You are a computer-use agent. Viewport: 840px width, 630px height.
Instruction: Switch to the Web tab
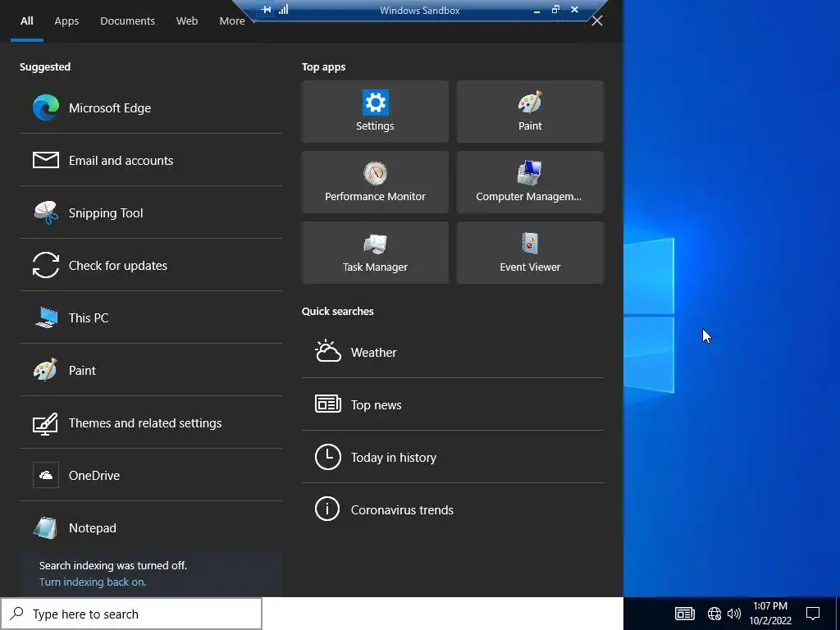point(187,21)
